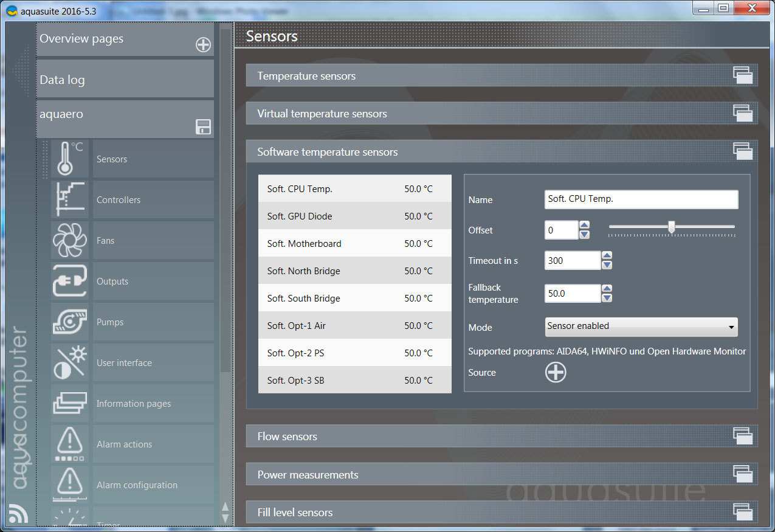This screenshot has width=775, height=532.
Task: Select Soft. GPU Diode sensor row
Action: pyautogui.click(x=354, y=216)
